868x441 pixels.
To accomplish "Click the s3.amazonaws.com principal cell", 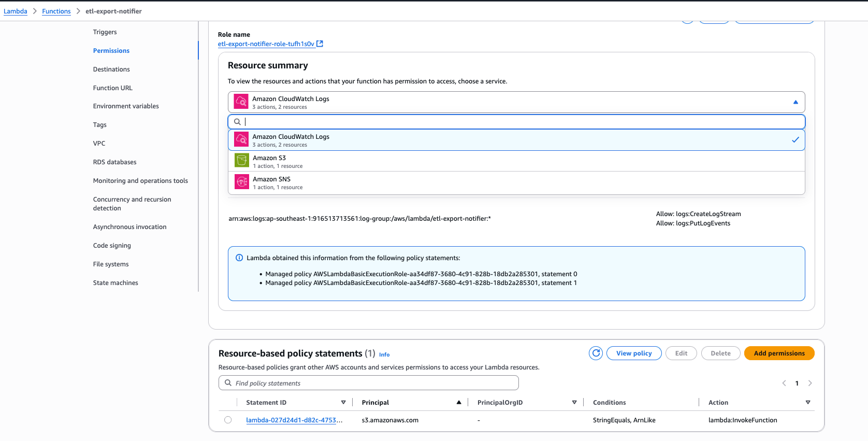I will (390, 420).
